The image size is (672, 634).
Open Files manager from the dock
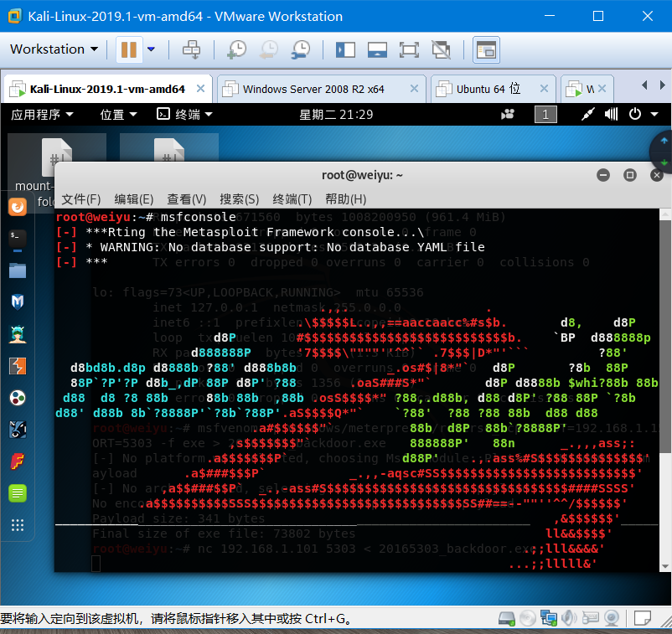18,271
